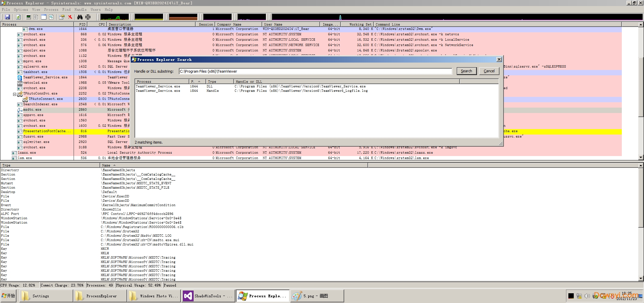
Task: Click the CPU usage history graph
Action: (114, 17)
